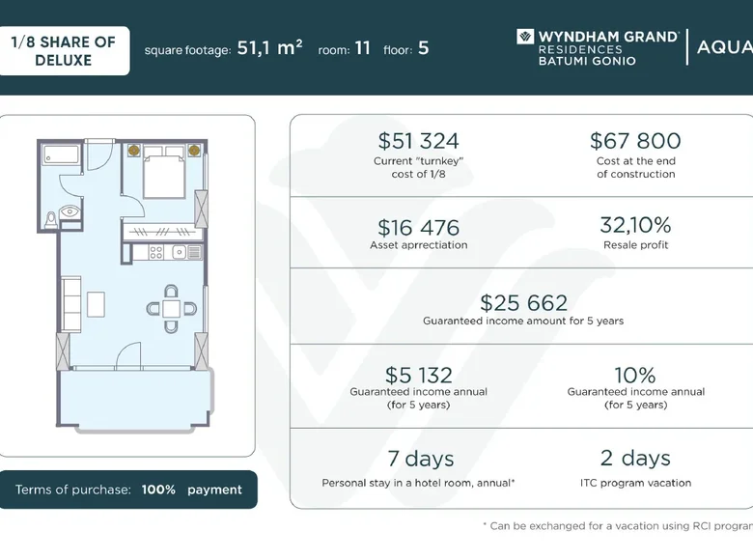Click the AQUA label in header
753x560 pixels.
(x=724, y=47)
